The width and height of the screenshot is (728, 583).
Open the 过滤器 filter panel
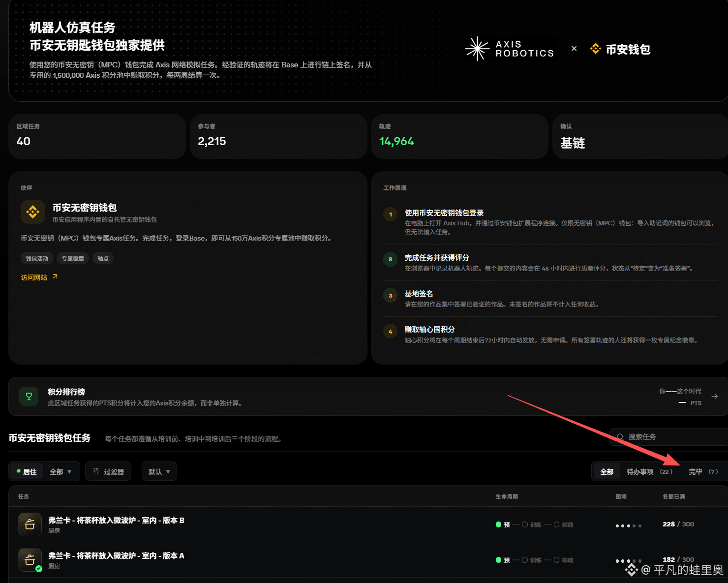click(x=108, y=471)
